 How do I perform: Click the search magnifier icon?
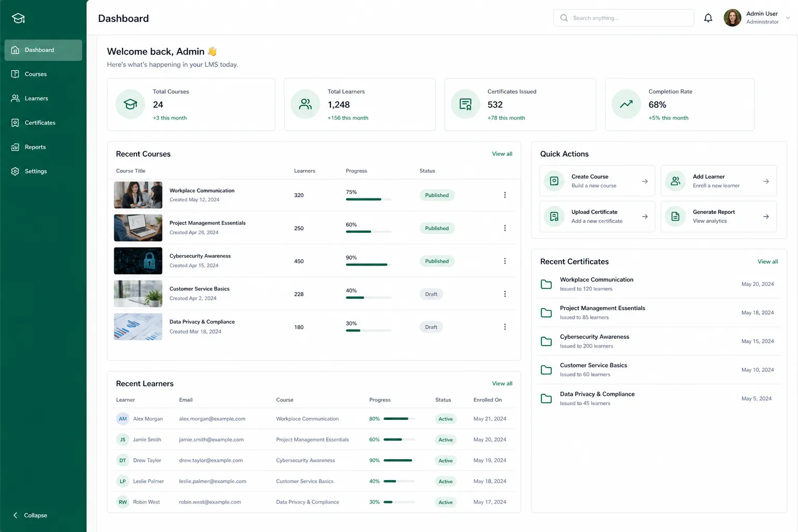[x=564, y=18]
